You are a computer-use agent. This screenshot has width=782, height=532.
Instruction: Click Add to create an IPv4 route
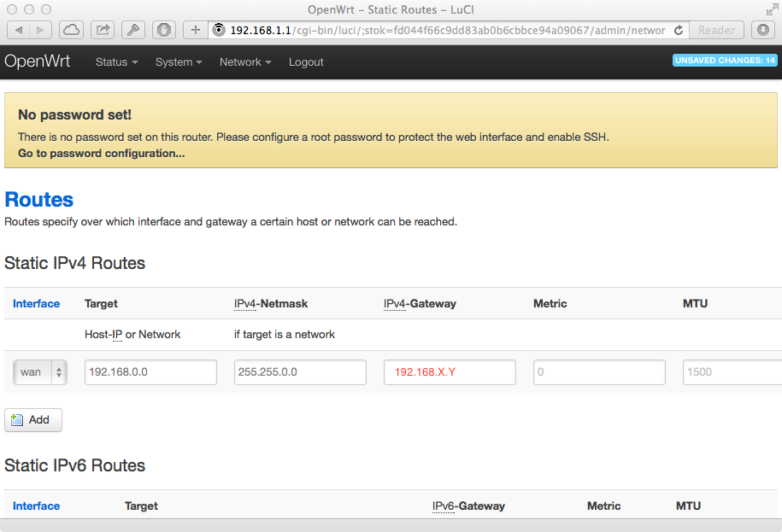(x=33, y=420)
